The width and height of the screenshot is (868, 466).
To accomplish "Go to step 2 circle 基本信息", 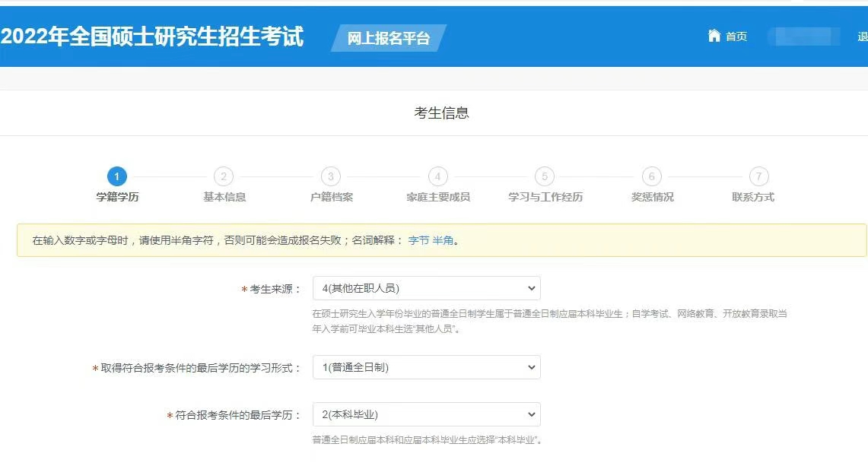I will pos(224,177).
